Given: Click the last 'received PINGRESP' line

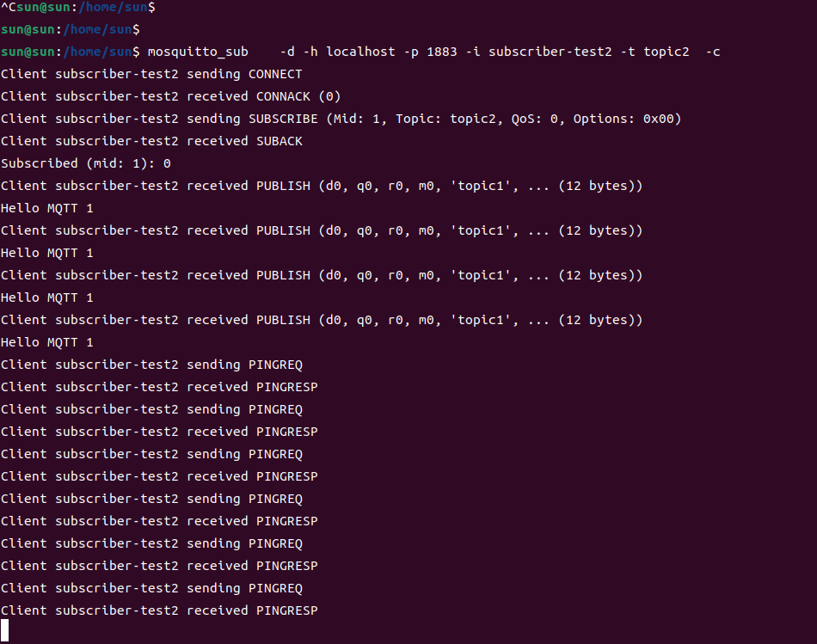Looking at the screenshot, I should pos(159,610).
